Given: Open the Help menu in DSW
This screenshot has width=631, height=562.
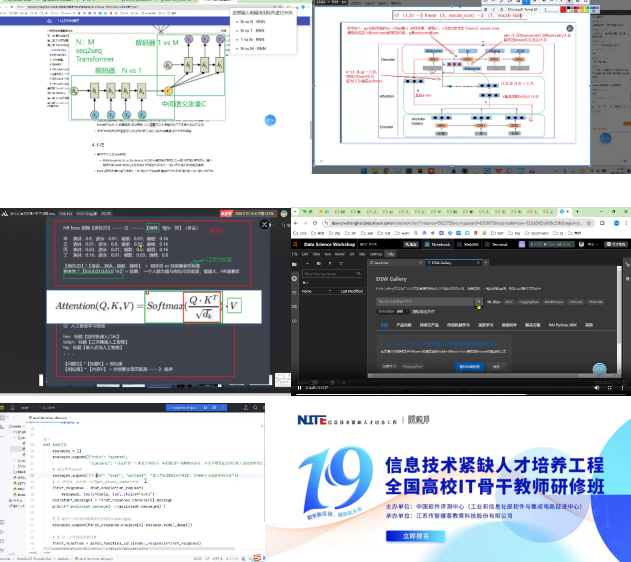Looking at the screenshot, I should [x=390, y=254].
